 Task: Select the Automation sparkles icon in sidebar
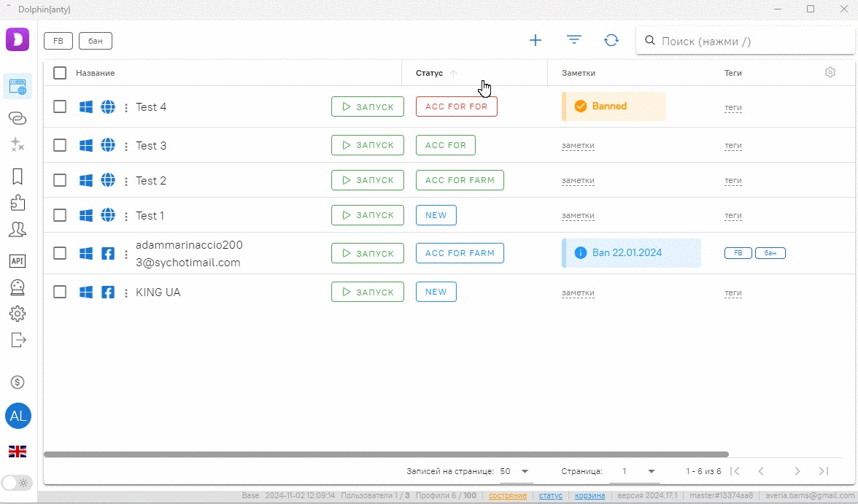pyautogui.click(x=18, y=144)
